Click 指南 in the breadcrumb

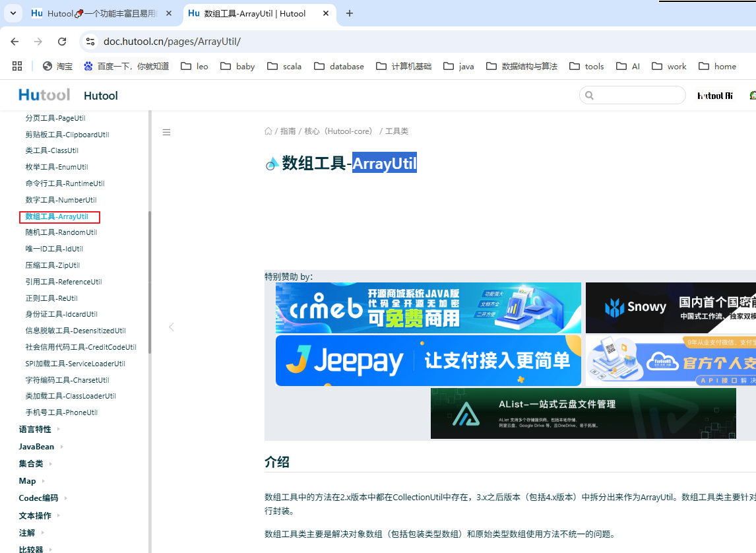pos(288,131)
